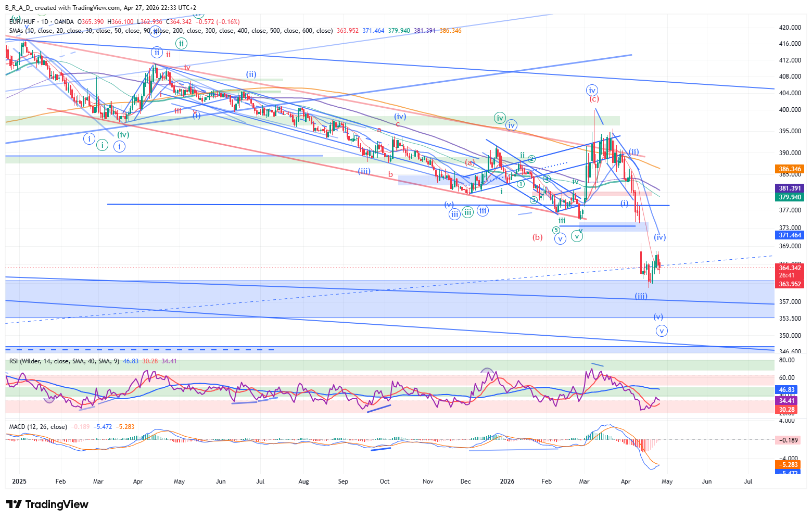This screenshot has height=520, width=812.
Task: Click the orange -5.283 MACD value tag
Action: click(x=786, y=465)
